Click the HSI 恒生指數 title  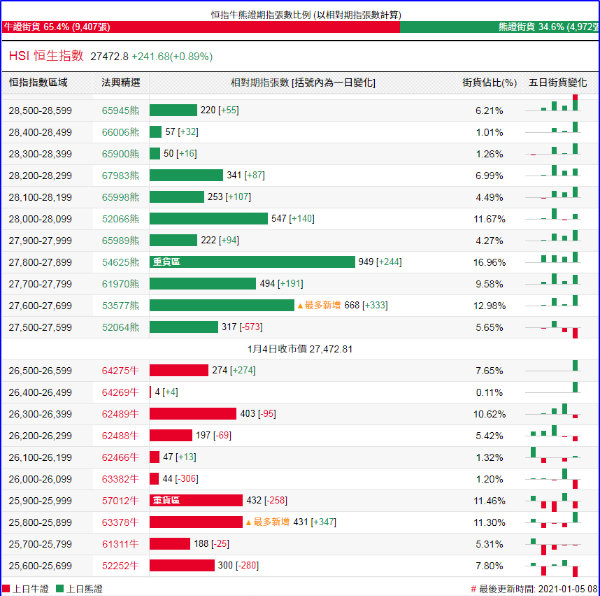click(x=46, y=56)
